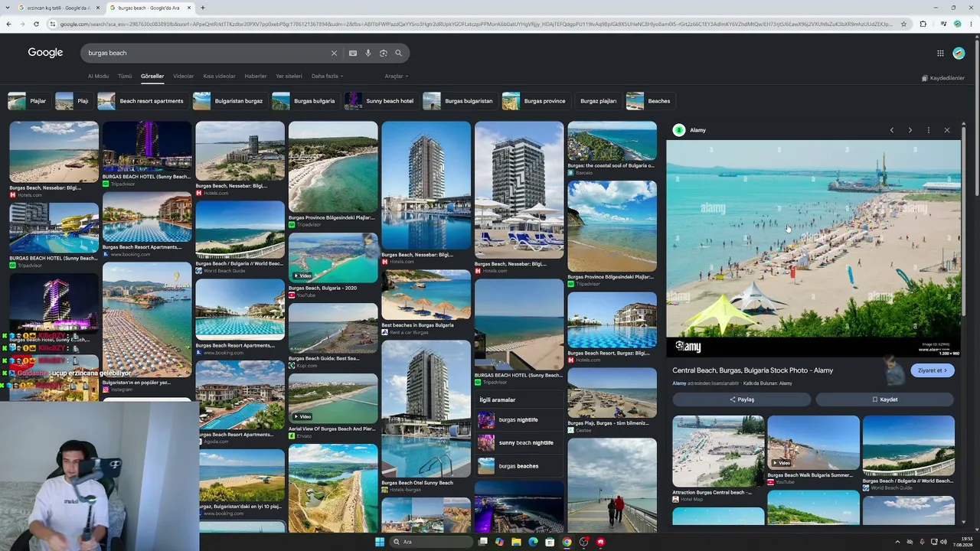980x551 pixels.
Task: Open the Google account avatar menu
Action: 959,53
